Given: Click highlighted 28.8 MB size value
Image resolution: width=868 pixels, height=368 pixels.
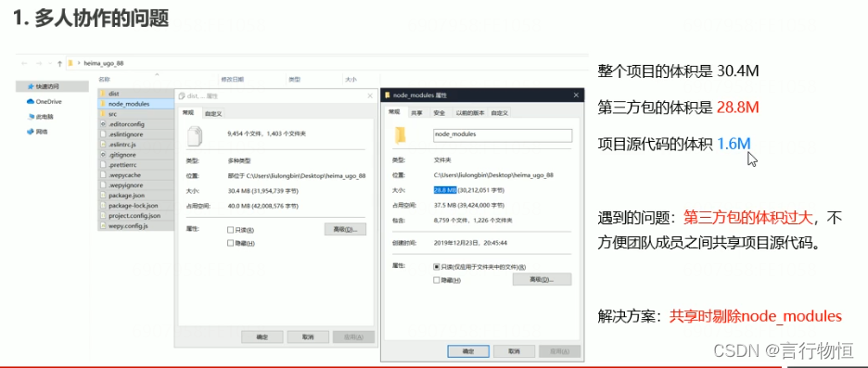Looking at the screenshot, I should (445, 190).
